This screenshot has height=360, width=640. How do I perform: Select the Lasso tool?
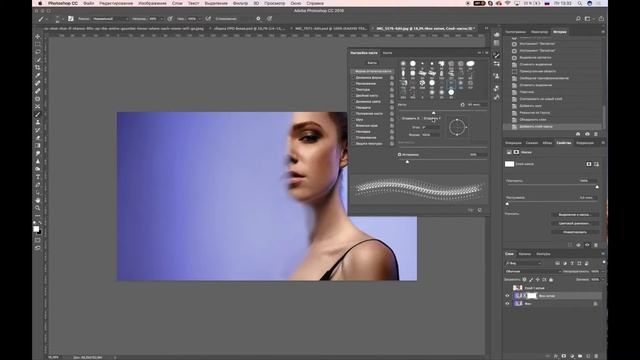pyautogui.click(x=38, y=52)
